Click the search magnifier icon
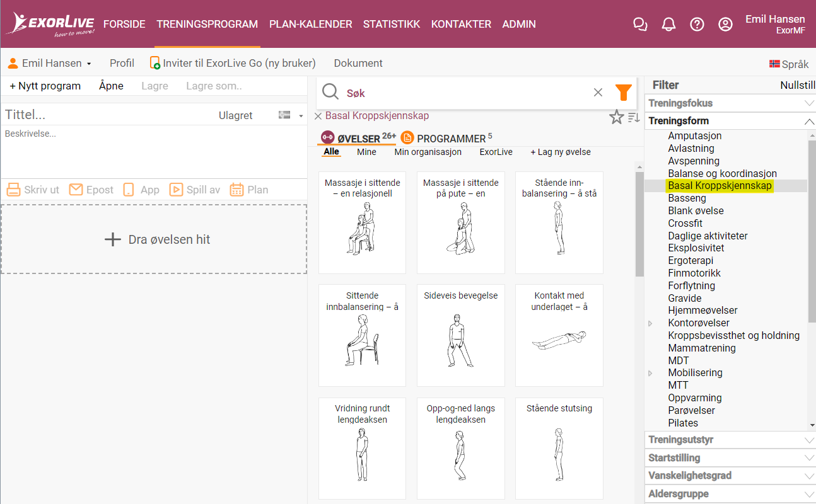The width and height of the screenshot is (816, 504). pyautogui.click(x=330, y=93)
